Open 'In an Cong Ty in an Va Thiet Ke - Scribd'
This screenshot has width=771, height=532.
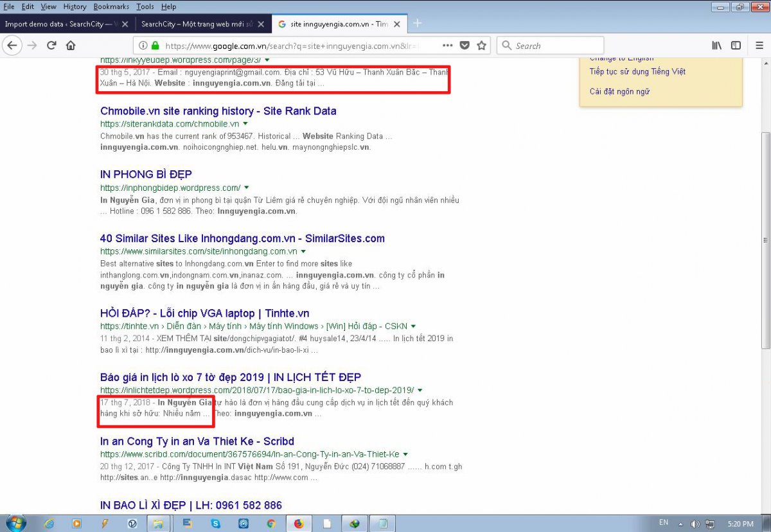[x=197, y=441]
